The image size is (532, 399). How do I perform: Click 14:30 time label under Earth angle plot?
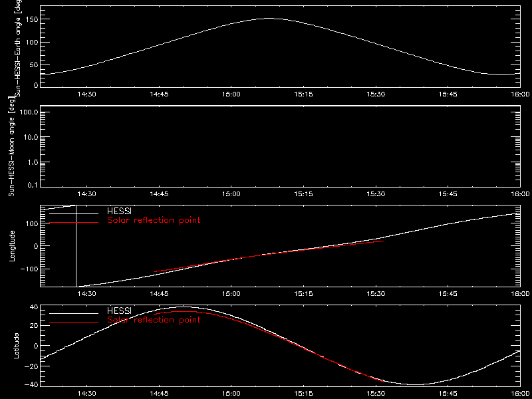86,94
